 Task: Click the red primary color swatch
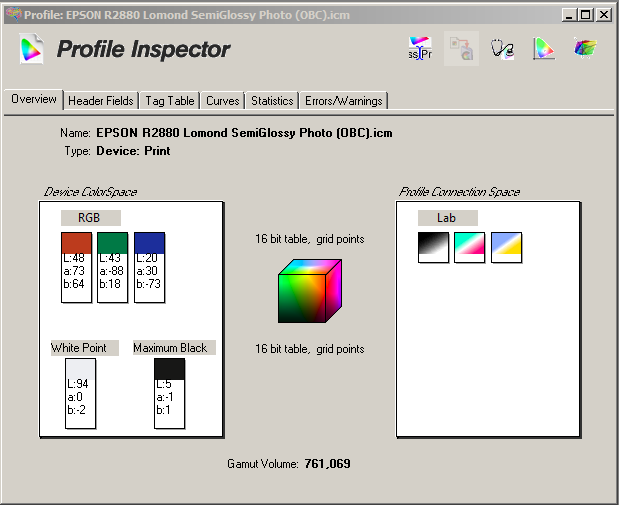(x=76, y=243)
